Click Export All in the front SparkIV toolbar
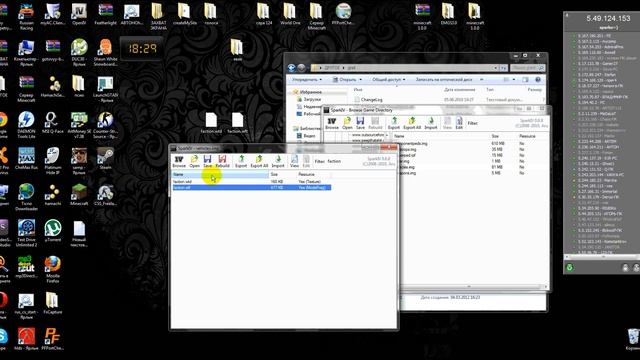 pyautogui.click(x=259, y=161)
